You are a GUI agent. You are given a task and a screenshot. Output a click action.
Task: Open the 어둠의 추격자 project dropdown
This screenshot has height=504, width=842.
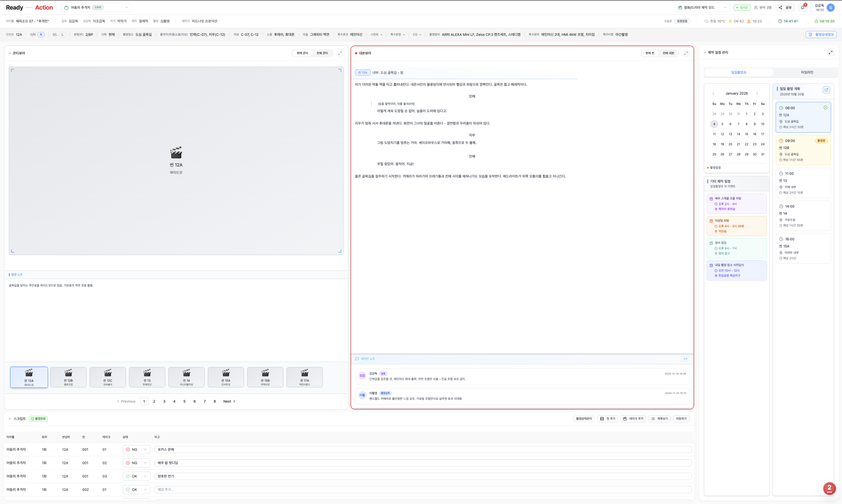pos(96,8)
